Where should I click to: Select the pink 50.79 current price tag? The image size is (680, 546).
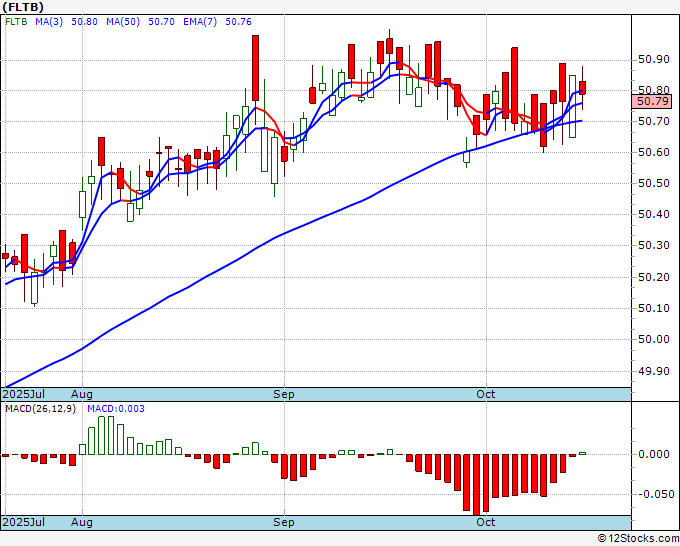click(x=652, y=101)
